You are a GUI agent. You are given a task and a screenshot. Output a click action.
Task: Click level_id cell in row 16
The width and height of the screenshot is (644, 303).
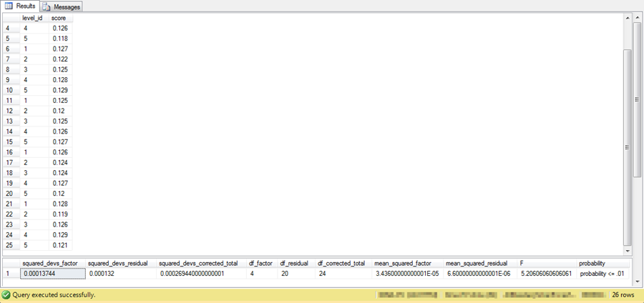(34, 152)
